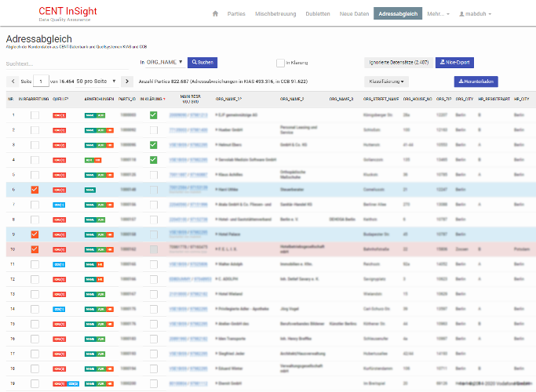Switch to the Dubletten tab
Viewport: 536px width, 392px height.
pyautogui.click(x=318, y=14)
